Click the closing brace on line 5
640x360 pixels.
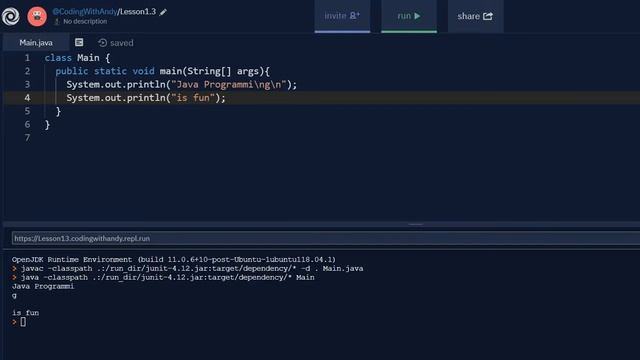58,111
